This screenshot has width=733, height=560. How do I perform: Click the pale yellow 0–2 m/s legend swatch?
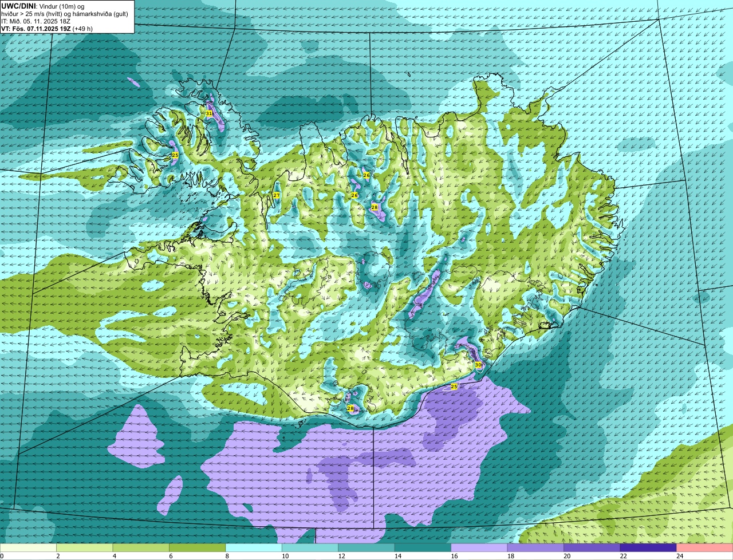coord(28,547)
